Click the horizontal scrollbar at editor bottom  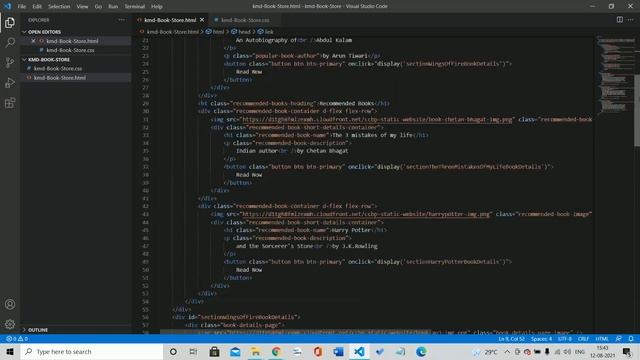pos(296,332)
